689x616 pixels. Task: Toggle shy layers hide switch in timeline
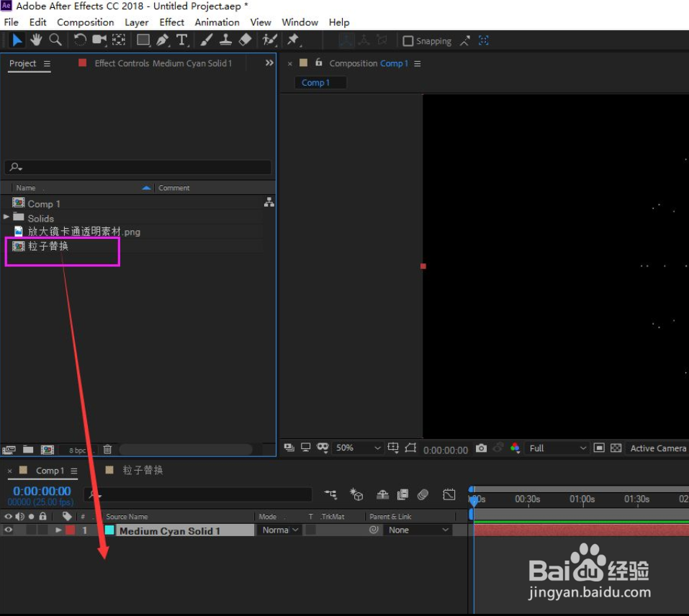coord(382,495)
